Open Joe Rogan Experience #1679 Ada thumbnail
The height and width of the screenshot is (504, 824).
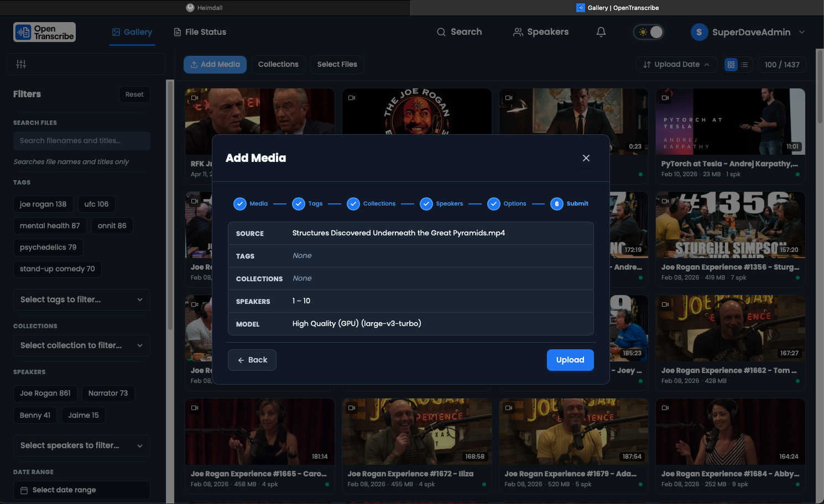(x=573, y=432)
